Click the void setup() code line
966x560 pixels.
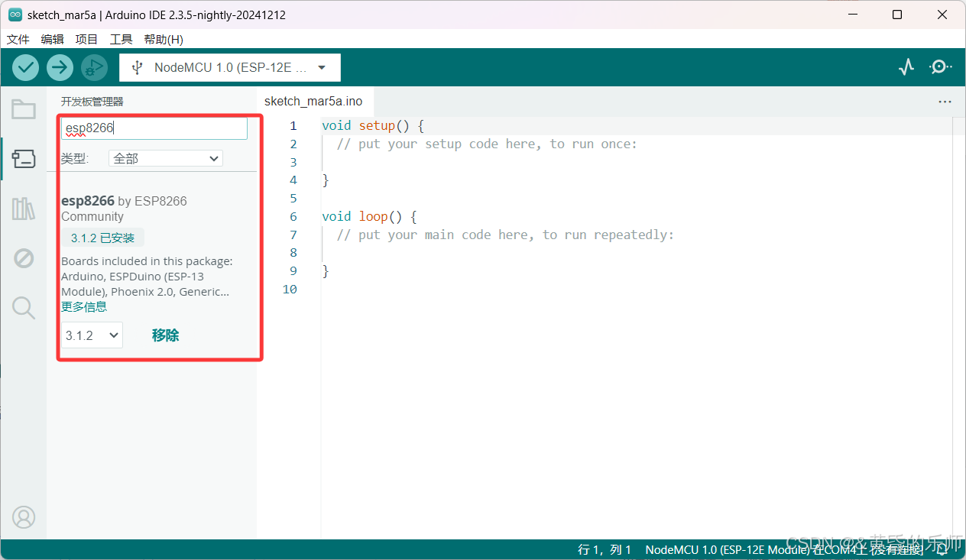(x=372, y=125)
